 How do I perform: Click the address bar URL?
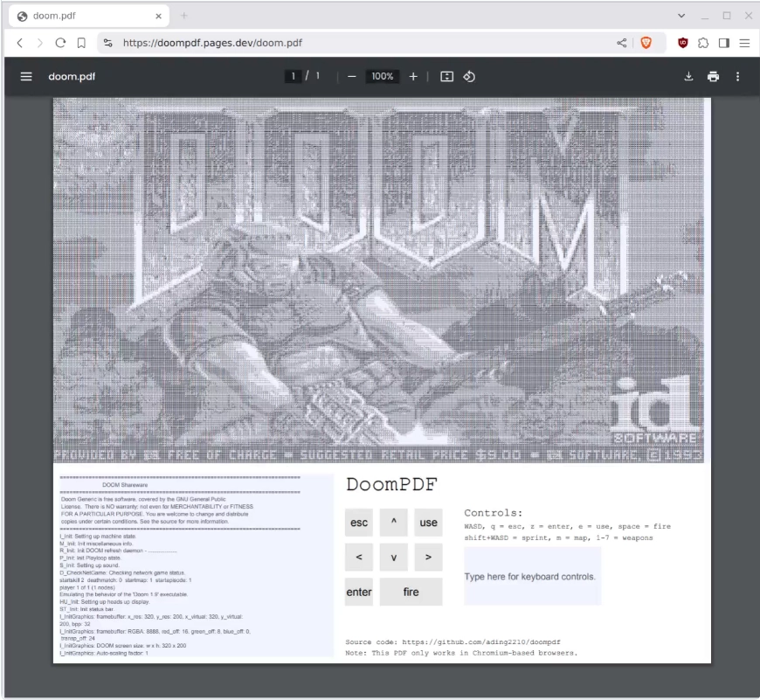point(212,43)
